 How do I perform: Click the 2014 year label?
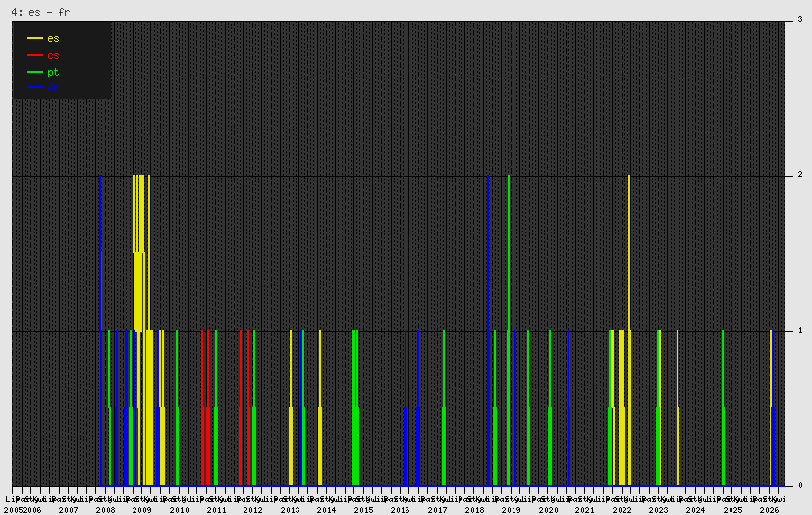[x=326, y=510]
